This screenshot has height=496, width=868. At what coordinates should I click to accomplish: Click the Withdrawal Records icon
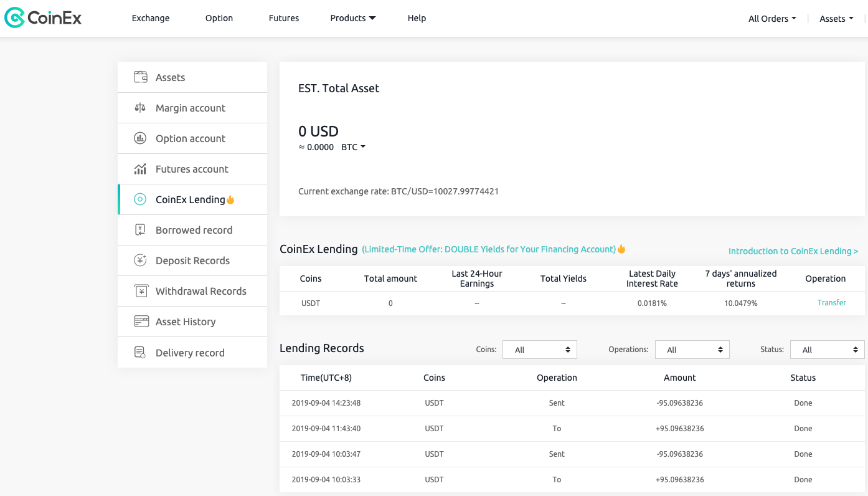pos(141,291)
